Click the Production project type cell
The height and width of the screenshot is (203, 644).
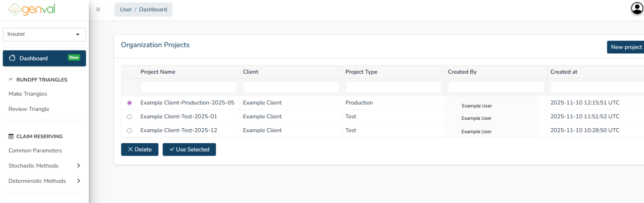[x=359, y=103]
